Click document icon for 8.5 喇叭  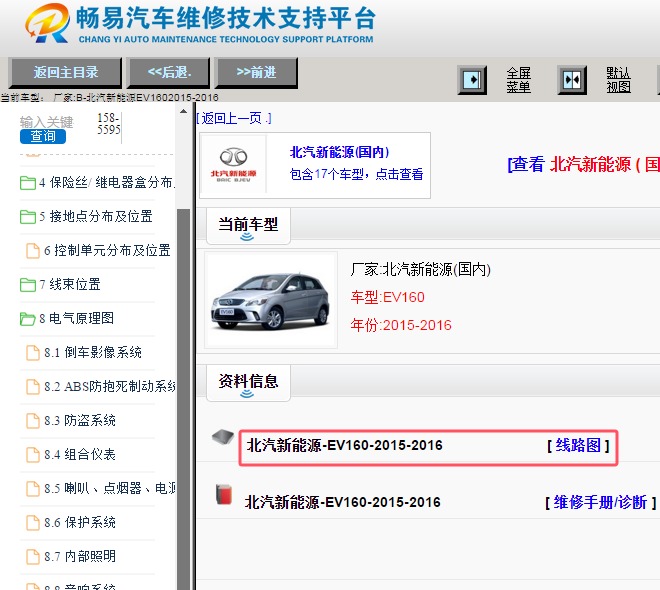coord(33,489)
